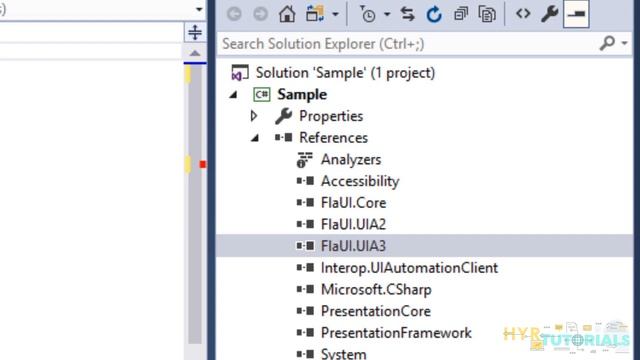Open Properties via the wrench toolbar icon
The width and height of the screenshot is (640, 360).
click(x=549, y=14)
